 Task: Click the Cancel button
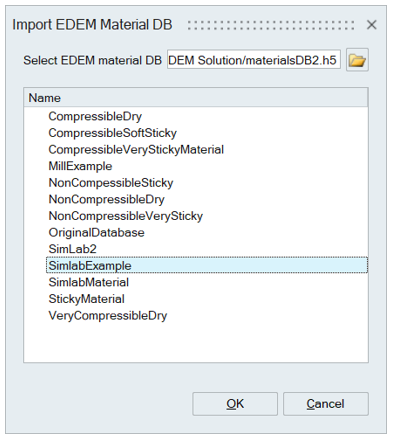click(x=326, y=404)
